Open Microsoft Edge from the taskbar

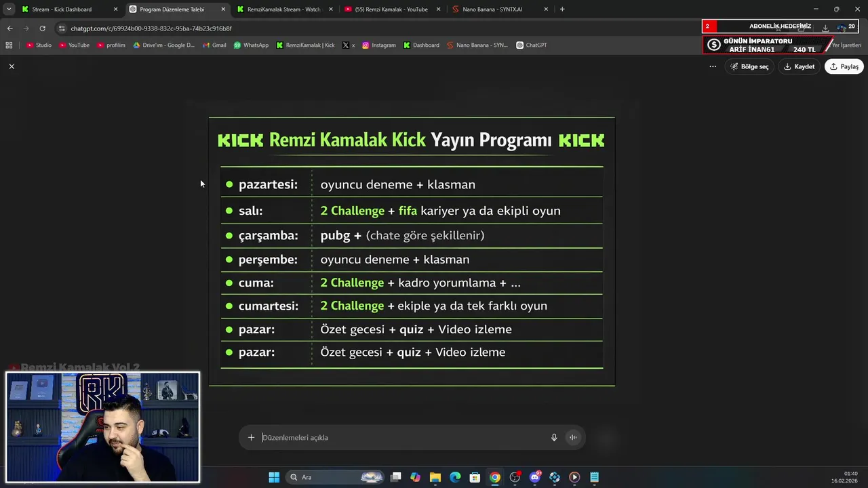[455, 477]
